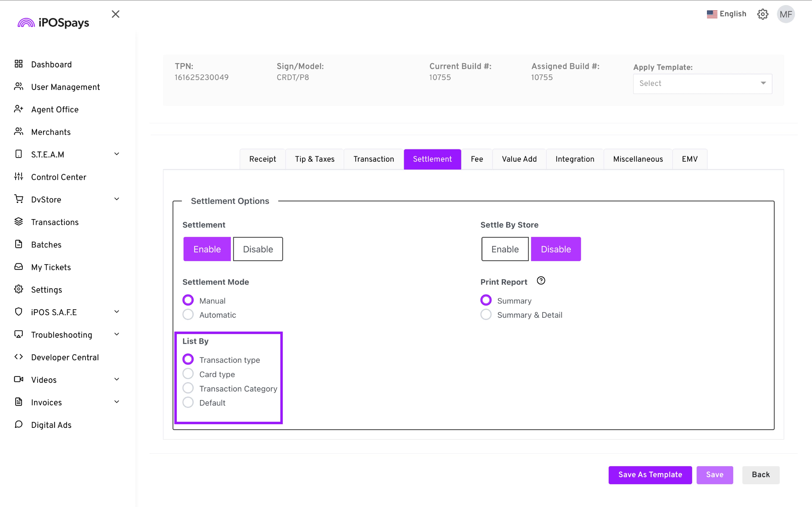The height and width of the screenshot is (507, 812).
Task: Click the Control Center sliders icon
Action: (x=18, y=176)
